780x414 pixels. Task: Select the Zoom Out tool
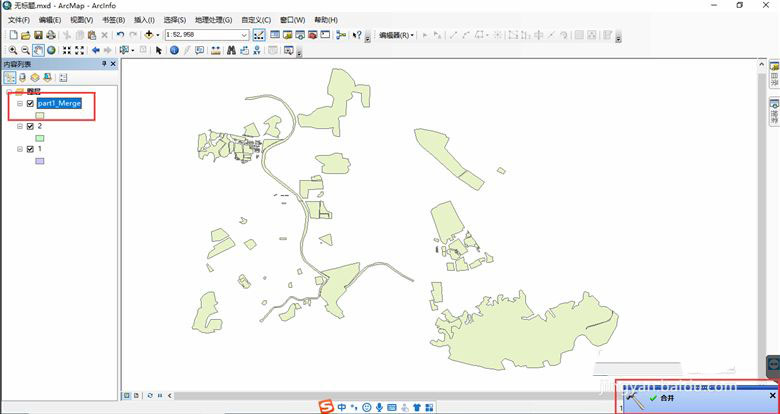(x=25, y=50)
